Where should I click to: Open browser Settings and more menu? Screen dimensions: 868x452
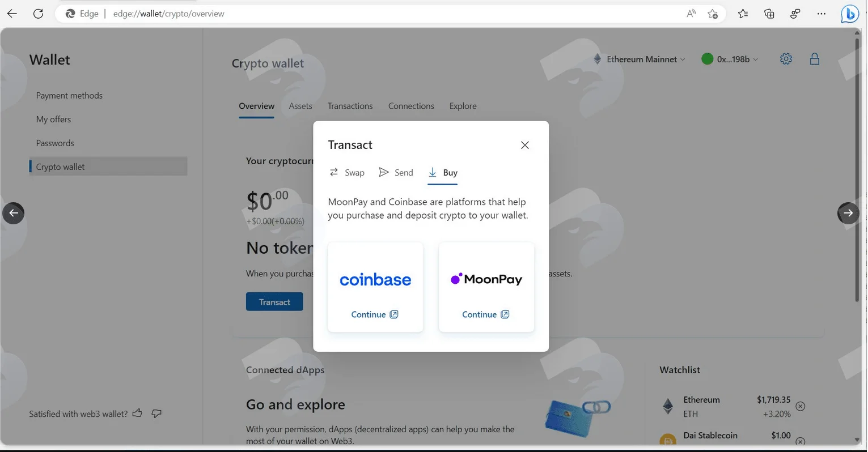822,14
